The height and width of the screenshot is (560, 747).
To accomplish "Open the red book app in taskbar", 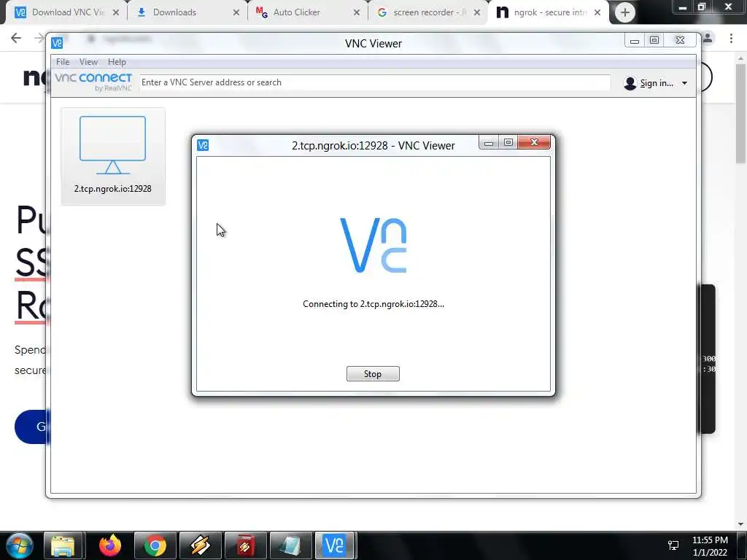I will tap(245, 545).
